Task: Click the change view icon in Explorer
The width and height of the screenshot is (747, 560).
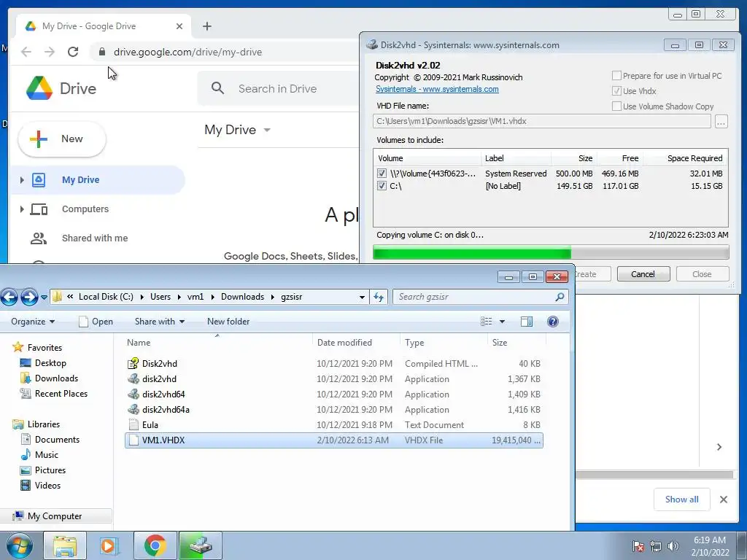Action: [487, 322]
